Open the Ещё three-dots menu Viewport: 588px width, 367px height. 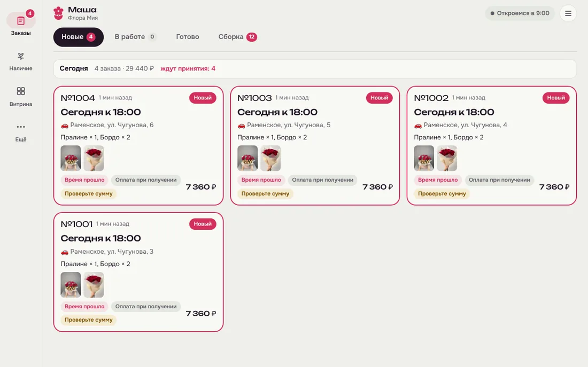(x=21, y=127)
